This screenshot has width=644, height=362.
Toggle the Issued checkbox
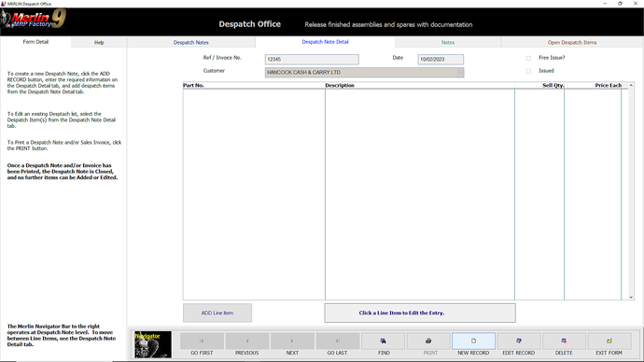[528, 71]
